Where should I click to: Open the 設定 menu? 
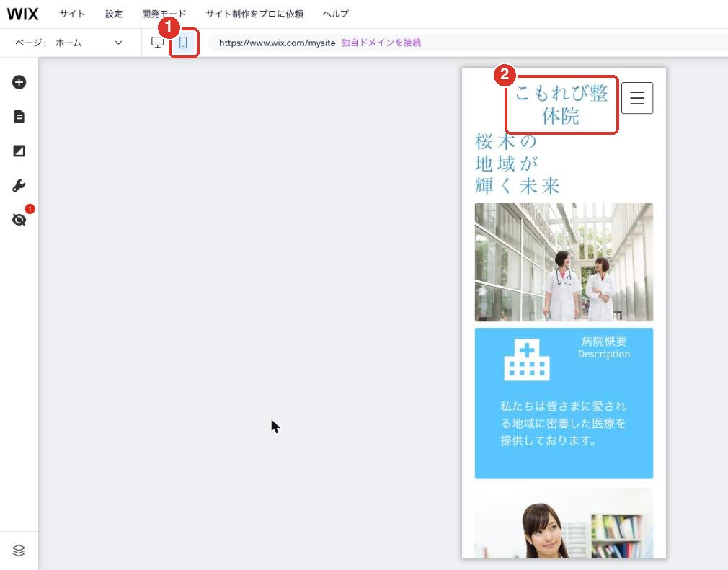click(114, 14)
